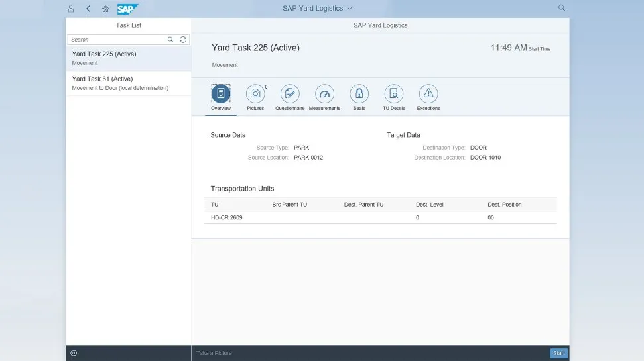Select Yard Task 61 in task list

[x=129, y=83]
